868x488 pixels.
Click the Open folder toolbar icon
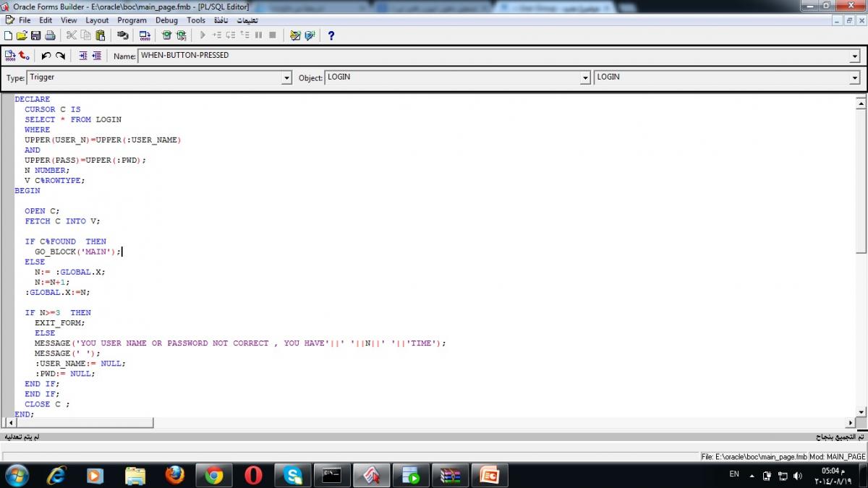tap(22, 35)
